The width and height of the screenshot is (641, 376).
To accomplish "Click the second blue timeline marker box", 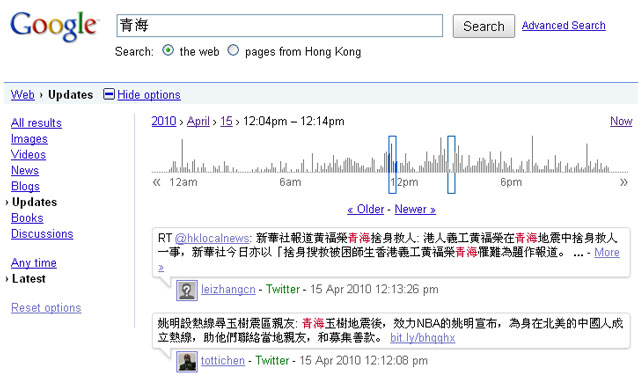I will click(x=451, y=165).
